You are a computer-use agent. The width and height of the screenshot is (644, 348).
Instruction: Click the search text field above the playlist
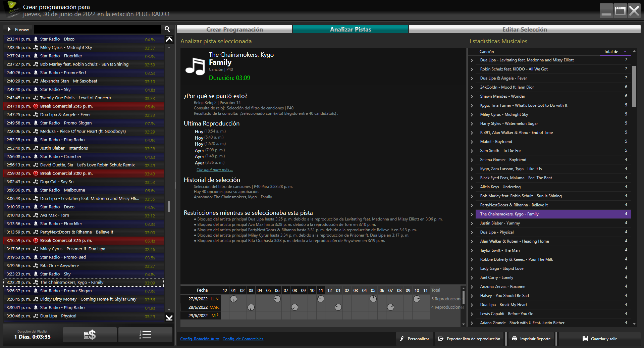point(98,29)
